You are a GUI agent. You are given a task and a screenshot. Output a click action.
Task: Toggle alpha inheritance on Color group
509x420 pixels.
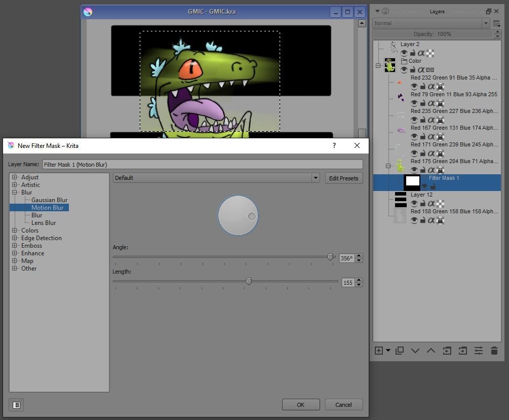pos(421,69)
